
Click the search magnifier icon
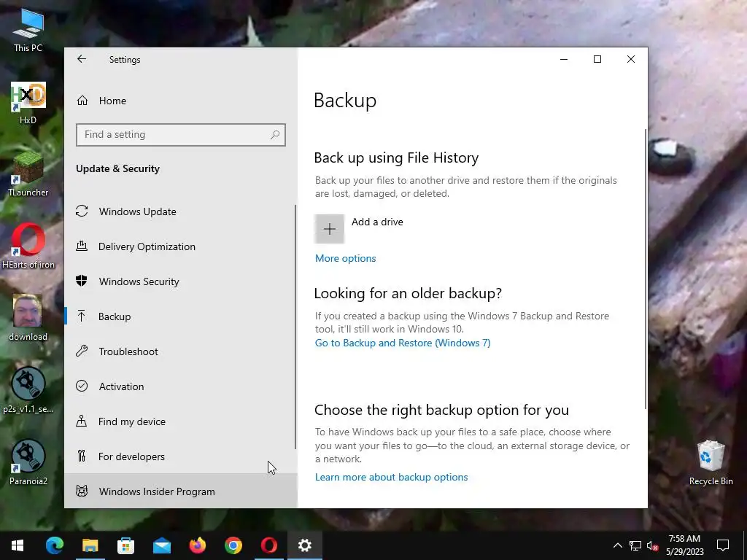point(275,135)
